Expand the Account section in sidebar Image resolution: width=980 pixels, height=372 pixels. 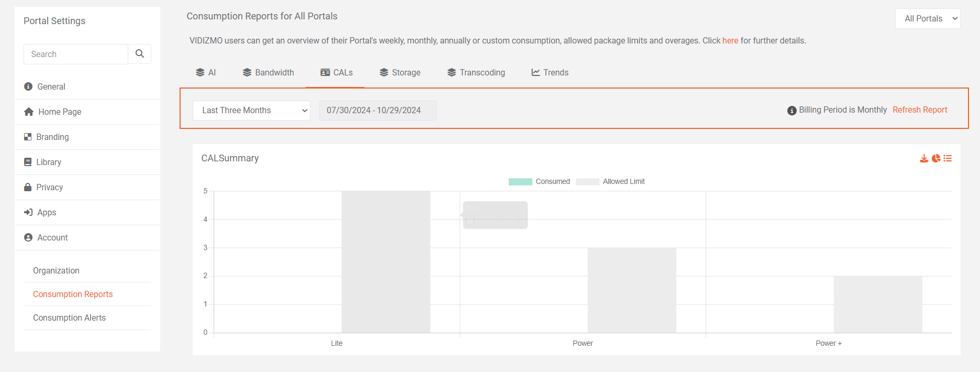(52, 237)
